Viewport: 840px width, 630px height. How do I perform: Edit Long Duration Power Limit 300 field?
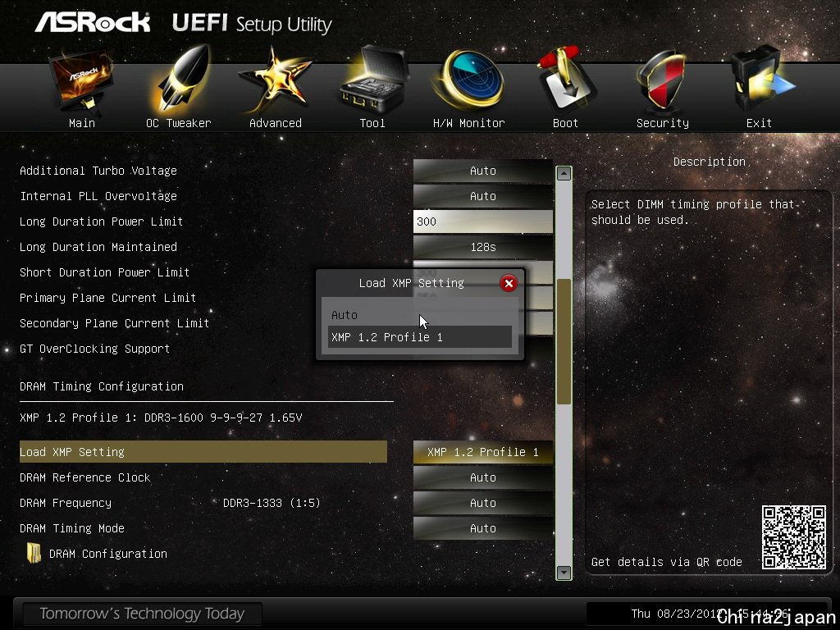tap(482, 221)
